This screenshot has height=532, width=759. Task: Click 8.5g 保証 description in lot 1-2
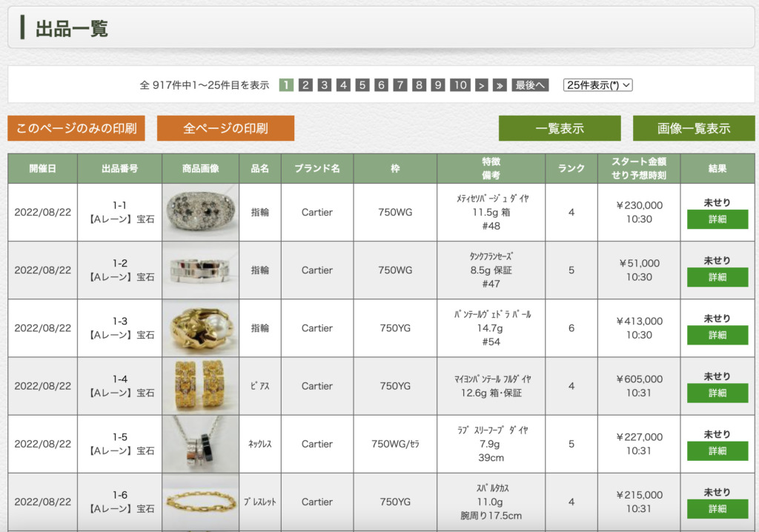point(491,270)
